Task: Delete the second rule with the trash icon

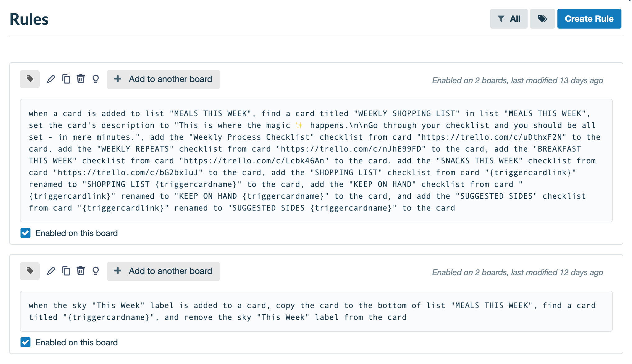Action: click(81, 271)
